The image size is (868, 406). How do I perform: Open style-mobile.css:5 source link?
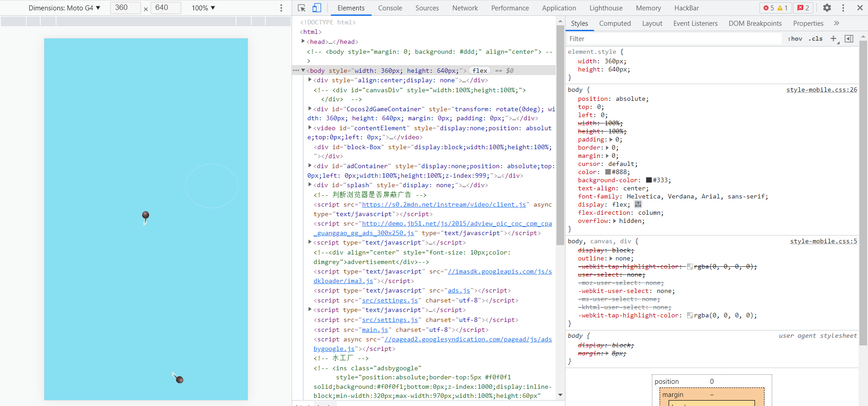click(x=823, y=241)
